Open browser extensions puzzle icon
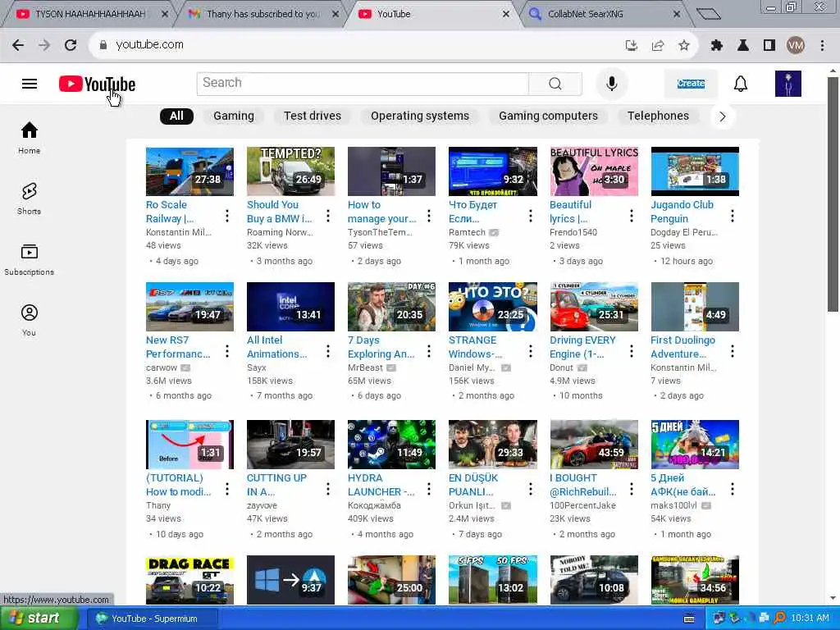This screenshot has height=630, width=840. click(x=716, y=45)
